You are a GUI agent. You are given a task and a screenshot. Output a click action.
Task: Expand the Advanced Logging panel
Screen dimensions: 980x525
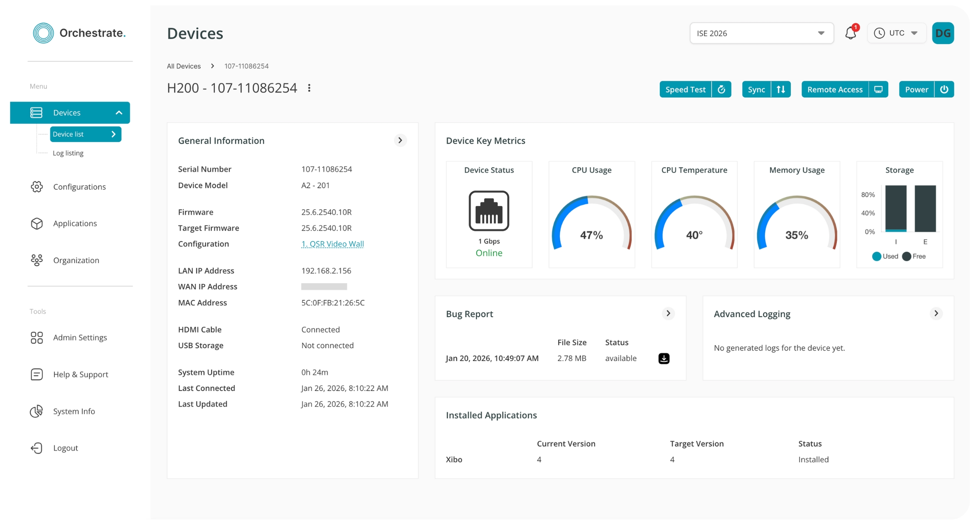(936, 313)
